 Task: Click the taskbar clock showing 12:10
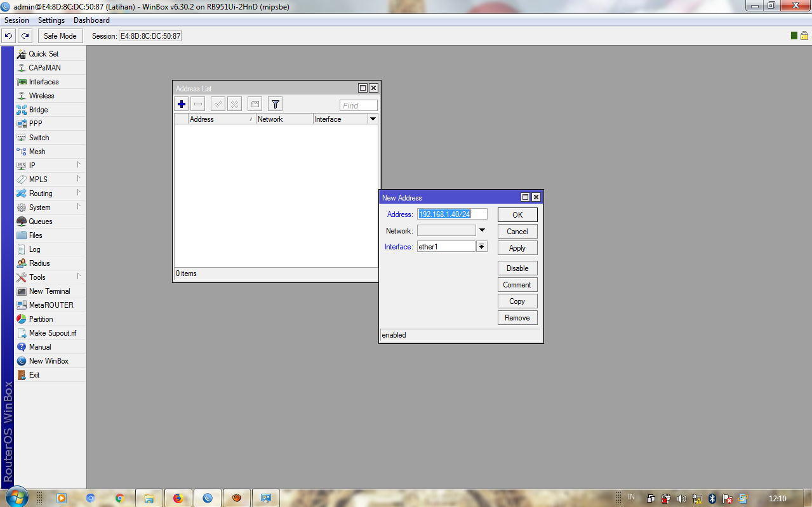pos(777,499)
